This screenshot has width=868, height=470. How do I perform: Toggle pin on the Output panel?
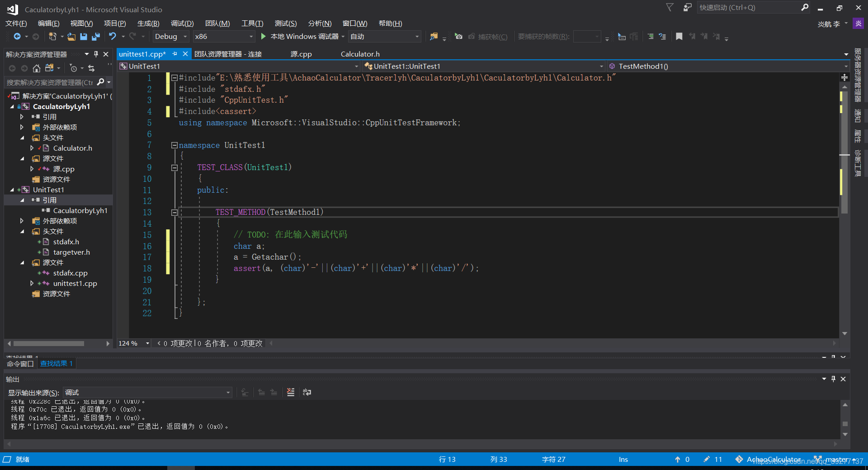tap(834, 379)
